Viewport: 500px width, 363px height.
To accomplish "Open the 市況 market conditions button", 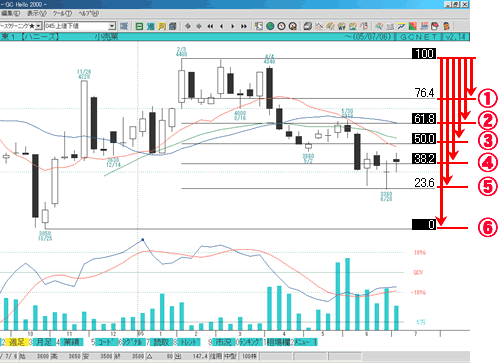I will tap(223, 342).
